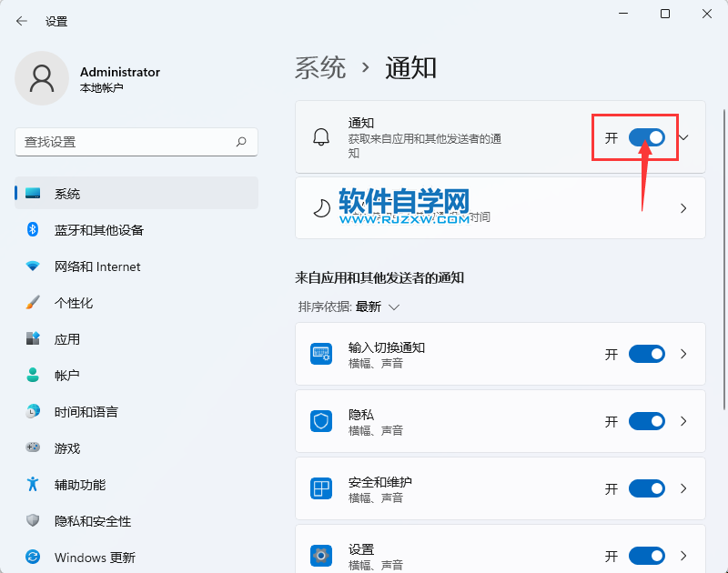Turn off 安全和维护 notifications
Viewport: 728px width, 573px height.
click(647, 488)
